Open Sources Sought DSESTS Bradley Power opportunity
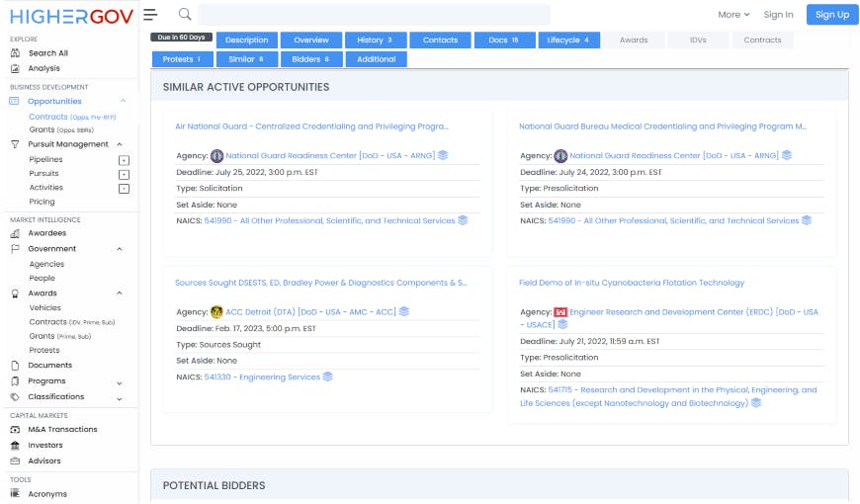The width and height of the screenshot is (860, 504). pyautogui.click(x=321, y=283)
